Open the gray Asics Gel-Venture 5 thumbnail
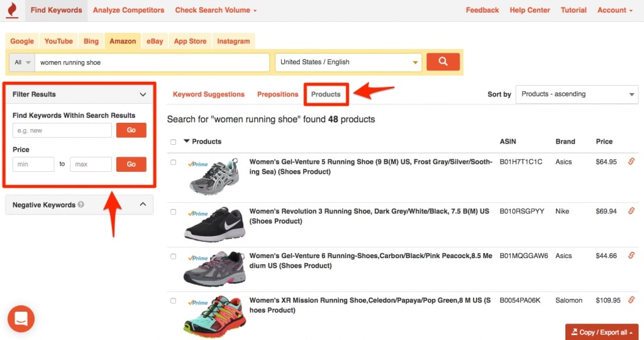The image size is (644, 340). (x=214, y=178)
